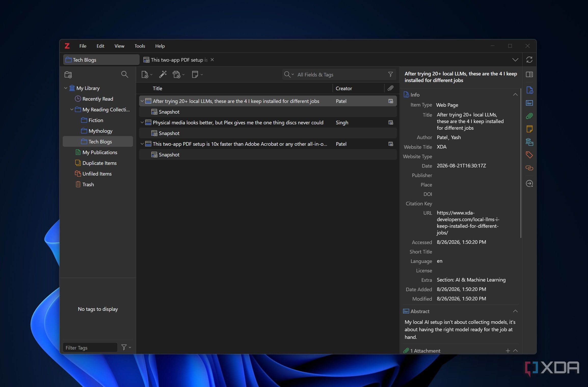This screenshot has width=588, height=387.
Task: Jump to the Notes section icon
Action: pyautogui.click(x=529, y=129)
